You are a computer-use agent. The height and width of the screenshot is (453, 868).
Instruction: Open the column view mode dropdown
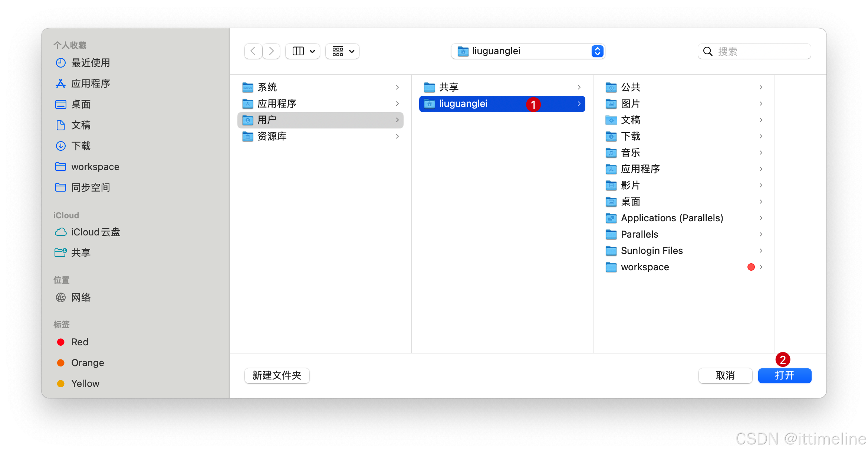pyautogui.click(x=303, y=51)
